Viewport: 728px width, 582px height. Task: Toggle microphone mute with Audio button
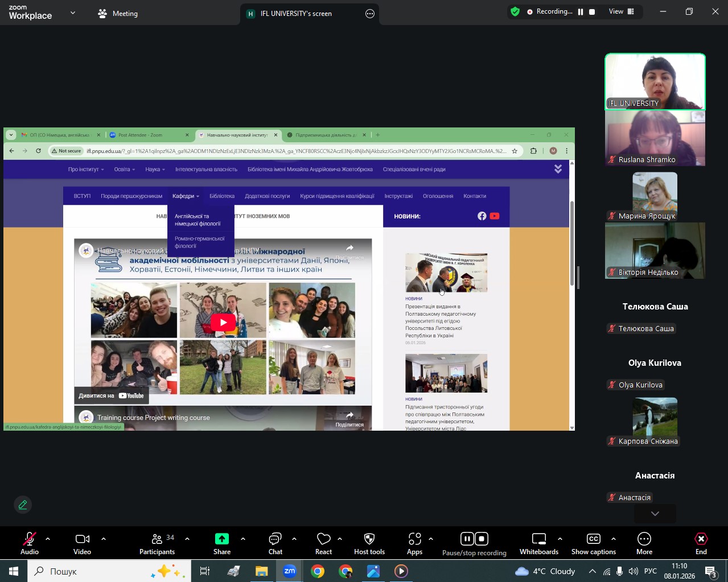pos(30,543)
